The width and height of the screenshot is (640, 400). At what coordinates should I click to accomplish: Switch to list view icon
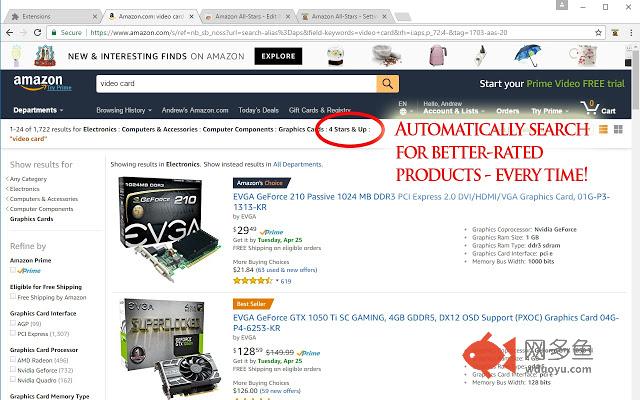coord(603,129)
